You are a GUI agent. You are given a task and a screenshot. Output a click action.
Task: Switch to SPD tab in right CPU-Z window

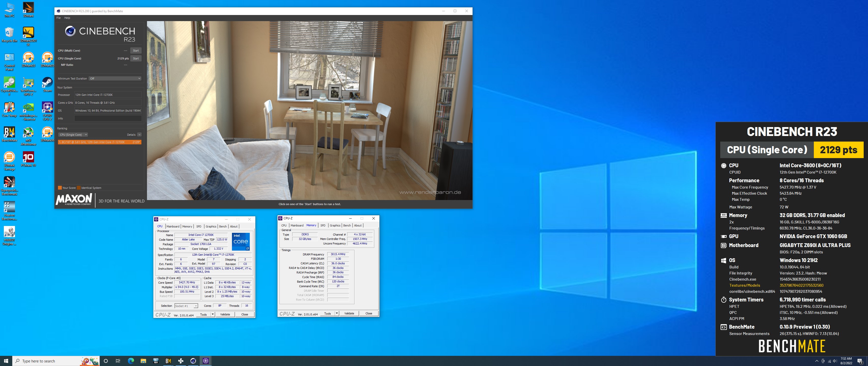click(x=323, y=226)
